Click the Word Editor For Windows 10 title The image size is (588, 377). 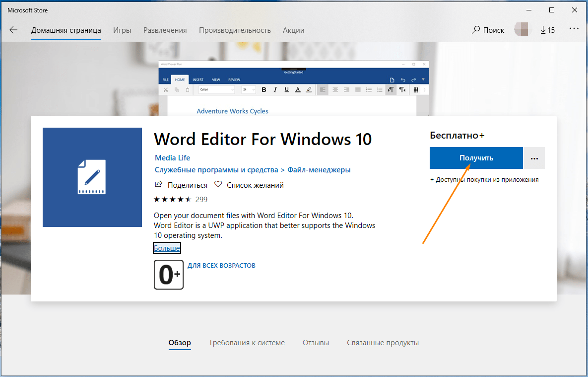pos(263,139)
